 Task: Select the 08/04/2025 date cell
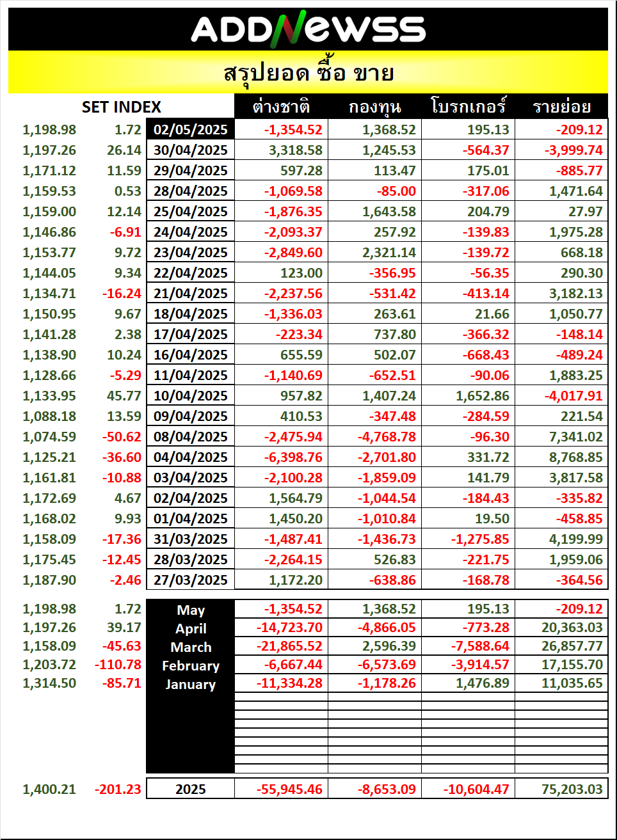click(191, 436)
